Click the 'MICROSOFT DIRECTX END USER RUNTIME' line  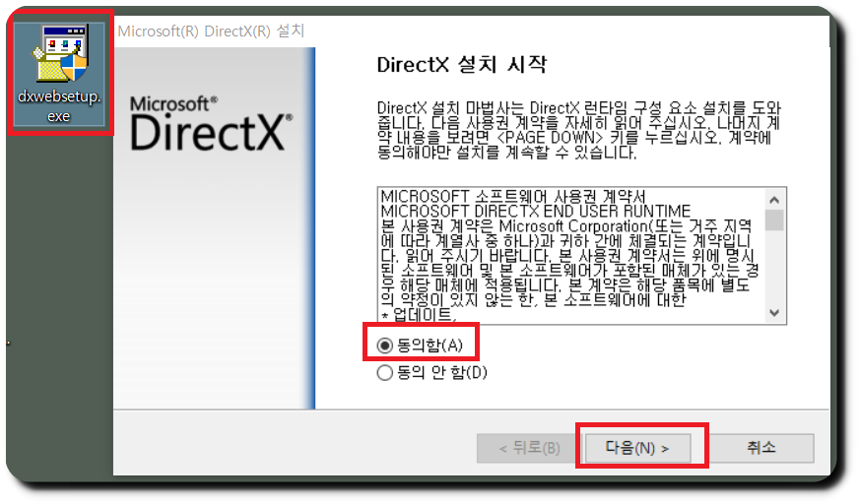point(536,212)
